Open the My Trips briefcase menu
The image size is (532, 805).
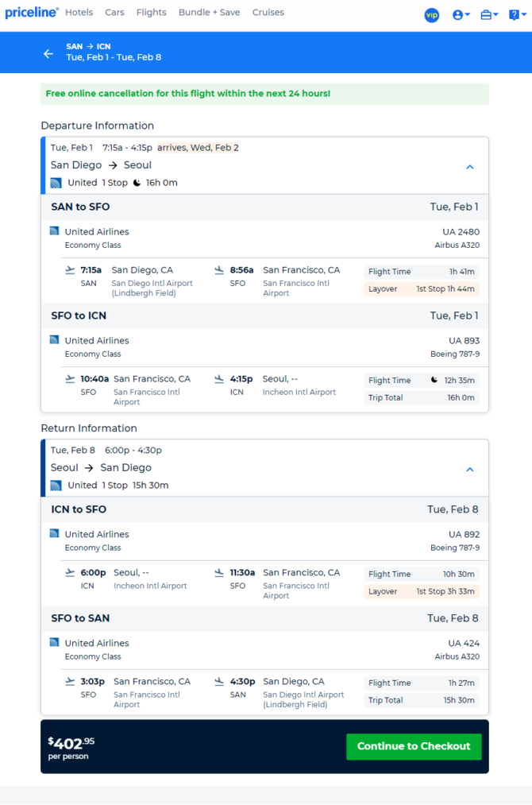pos(489,15)
